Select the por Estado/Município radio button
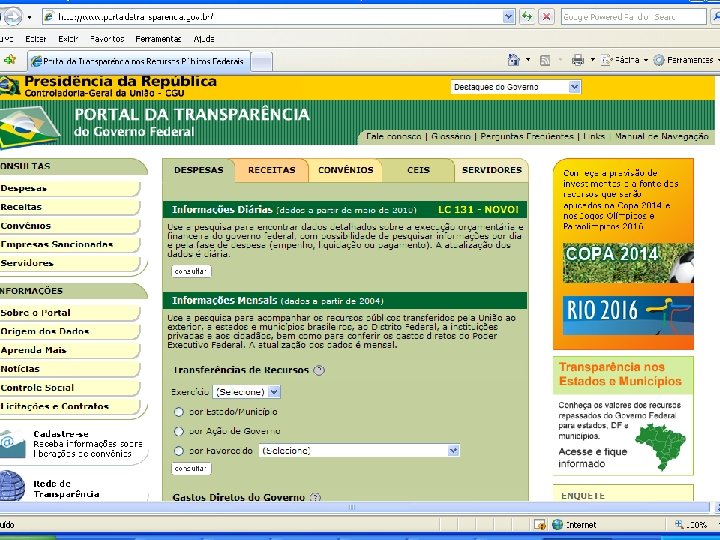This screenshot has height=540, width=720. tap(179, 412)
